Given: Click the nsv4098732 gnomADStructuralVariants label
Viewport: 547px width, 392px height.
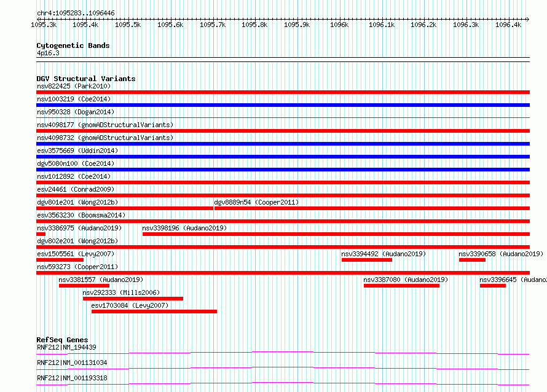Looking at the screenshot, I should (105, 138).
